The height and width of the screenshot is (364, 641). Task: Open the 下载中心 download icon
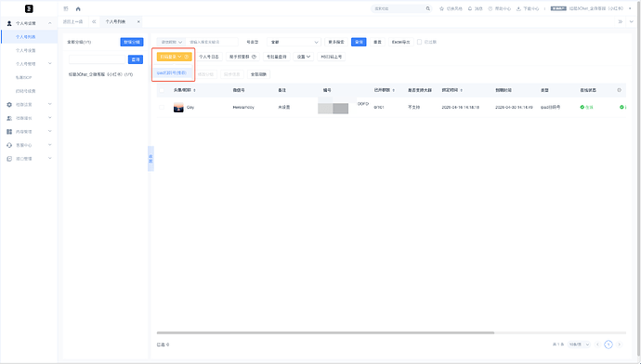pyautogui.click(x=518, y=8)
